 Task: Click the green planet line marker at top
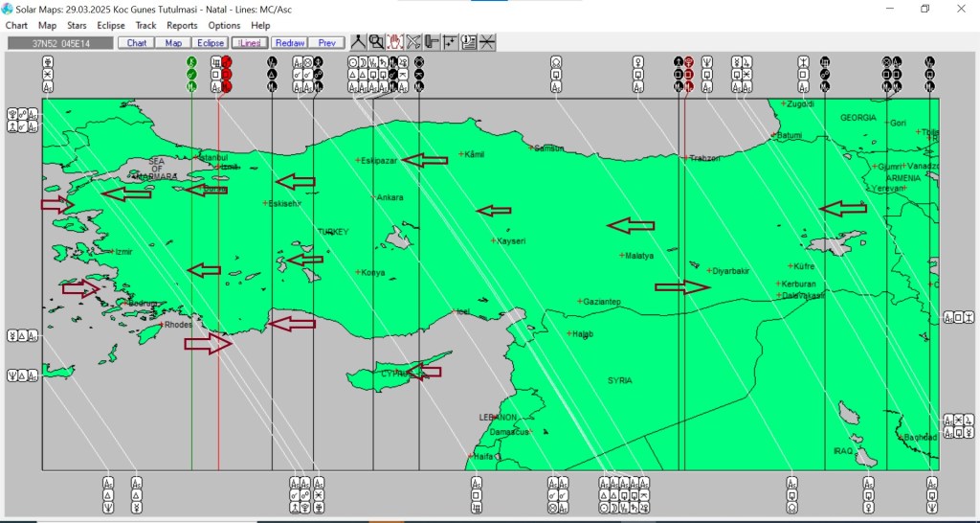pyautogui.click(x=191, y=62)
